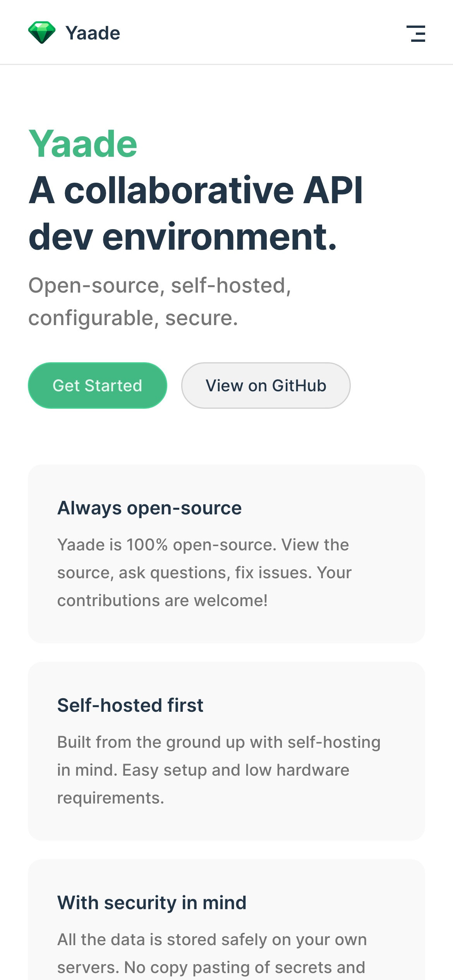Click the "Yaade is 100% open-source" text line
453x980 pixels.
[x=203, y=545]
